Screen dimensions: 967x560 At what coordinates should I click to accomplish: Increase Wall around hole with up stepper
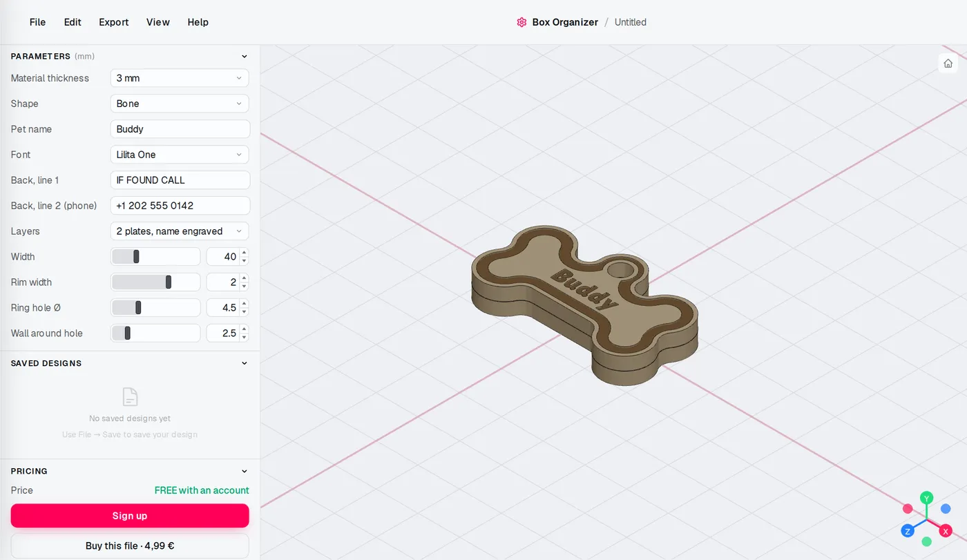tap(244, 329)
